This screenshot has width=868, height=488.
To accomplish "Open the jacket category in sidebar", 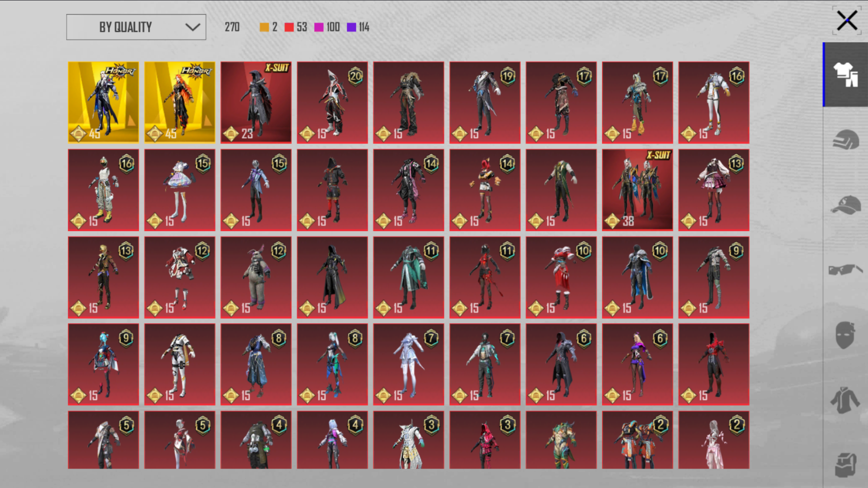I will click(x=845, y=400).
